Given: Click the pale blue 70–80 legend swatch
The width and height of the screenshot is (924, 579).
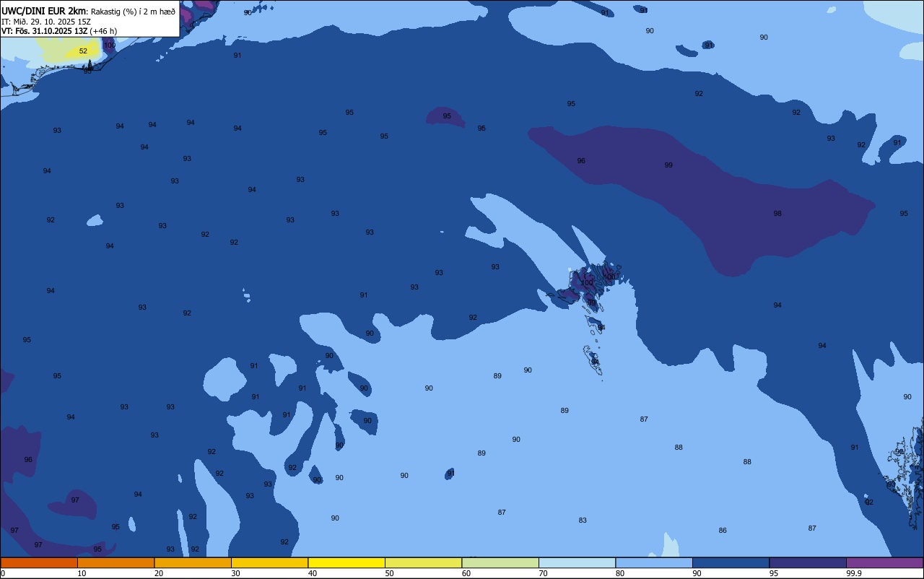Looking at the screenshot, I should 577,562.
